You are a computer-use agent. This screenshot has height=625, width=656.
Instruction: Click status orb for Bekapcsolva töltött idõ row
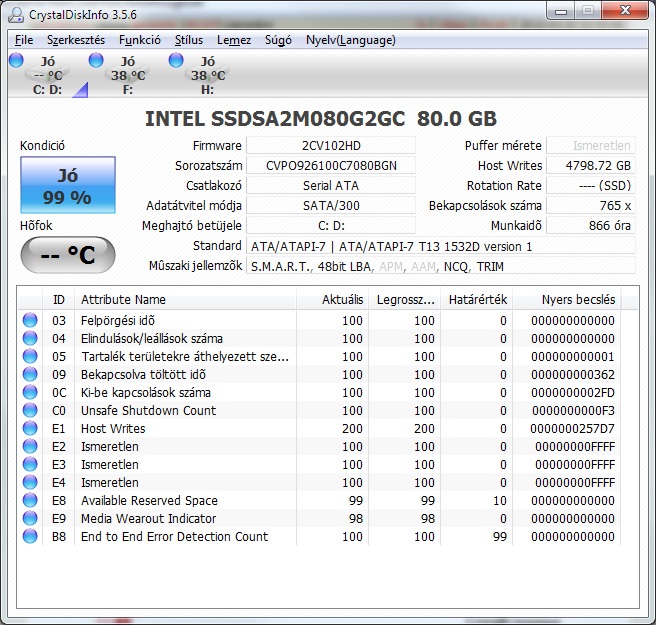tap(30, 374)
